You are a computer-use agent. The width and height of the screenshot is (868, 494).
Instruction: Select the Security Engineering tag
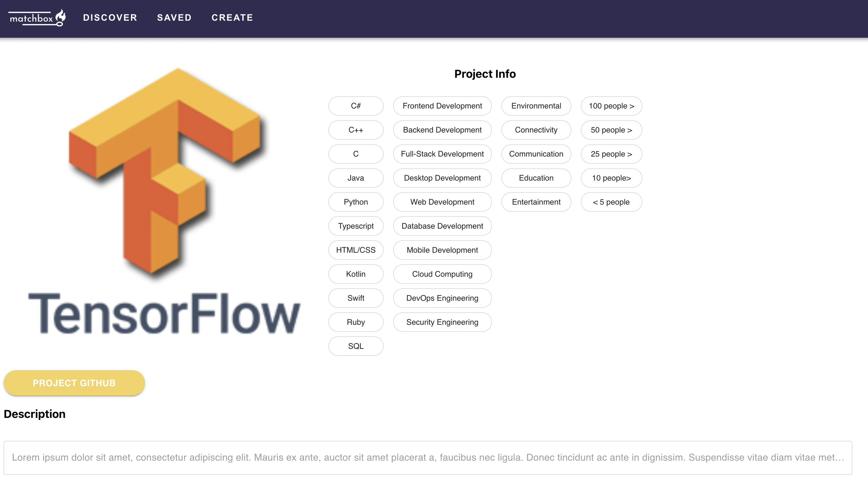pos(442,322)
